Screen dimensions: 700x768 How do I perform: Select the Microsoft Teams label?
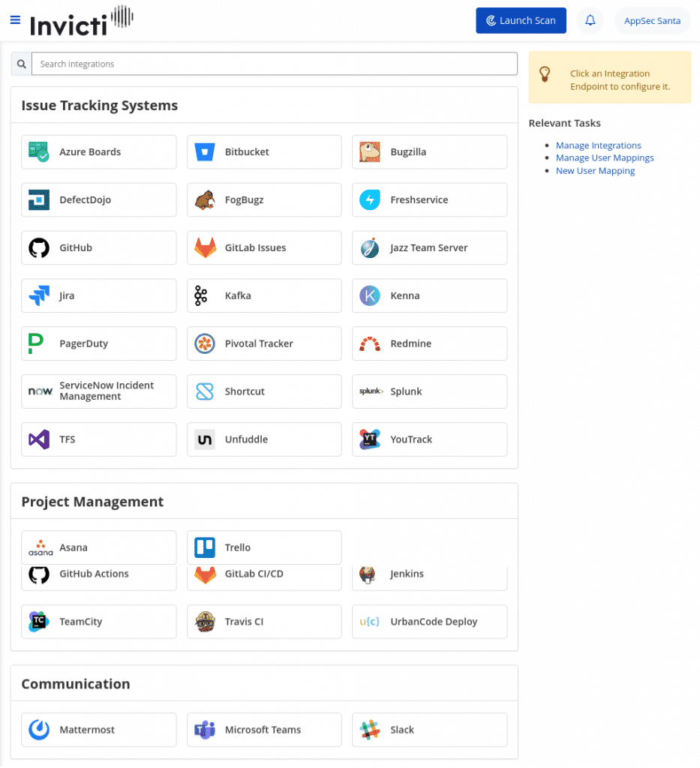(263, 730)
